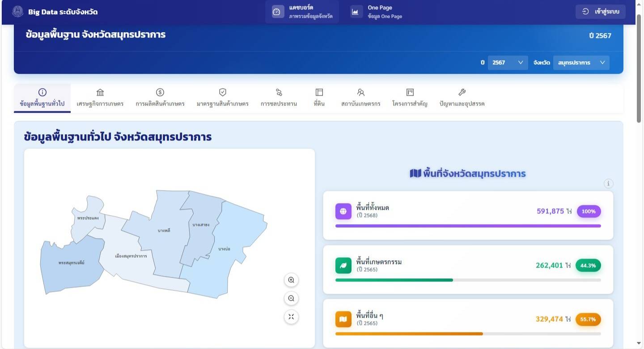644x349 pixels.
Task: Open the year 2567 dropdown
Action: coord(507,63)
